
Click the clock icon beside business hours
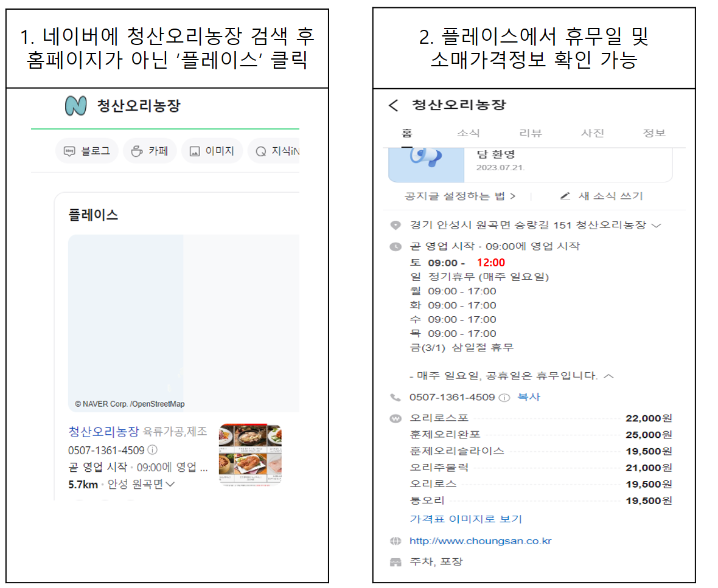coord(396,247)
